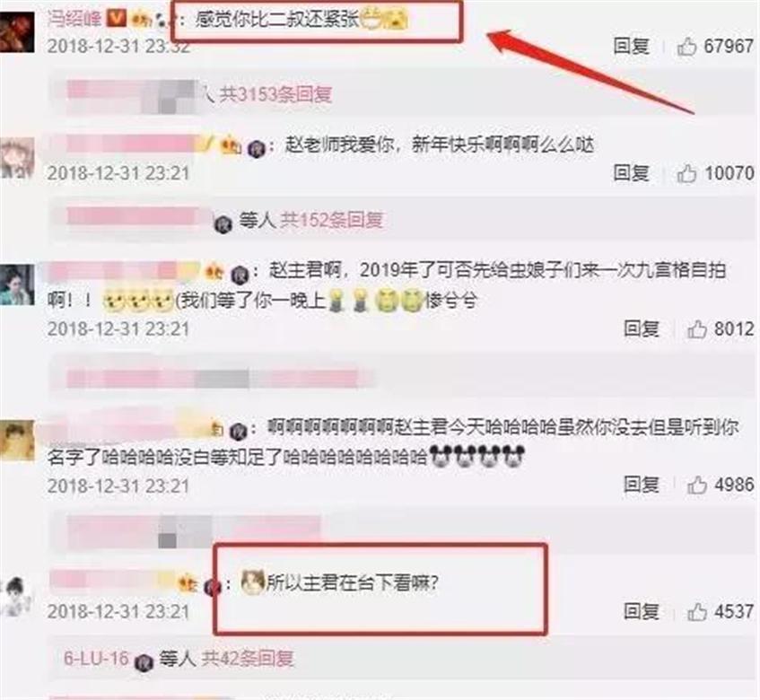Click the orange V verified badge

tap(117, 19)
